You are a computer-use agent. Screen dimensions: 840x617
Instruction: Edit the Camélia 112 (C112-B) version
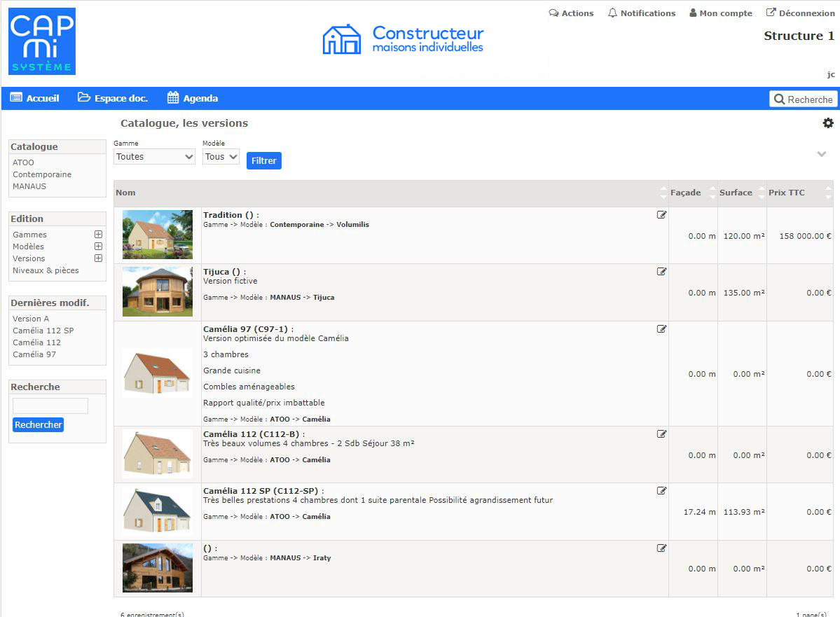(661, 434)
